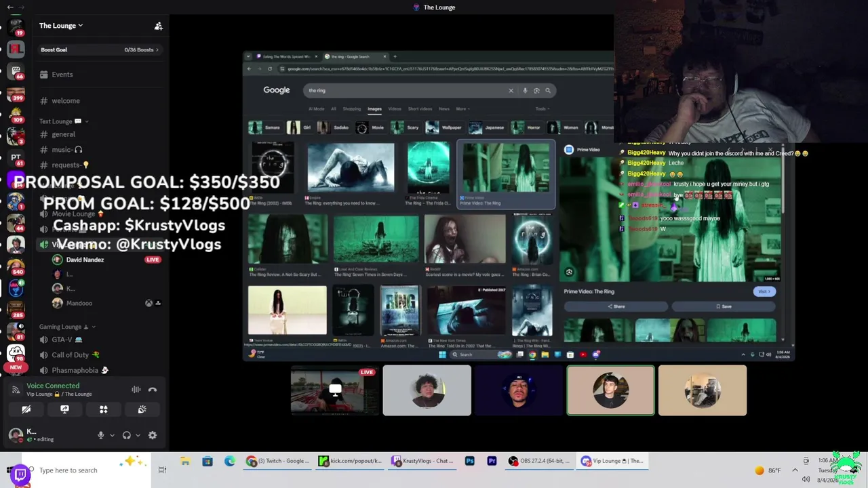Switch to the Short videos search tab
Screen dimensions: 868x488
pyautogui.click(x=420, y=108)
